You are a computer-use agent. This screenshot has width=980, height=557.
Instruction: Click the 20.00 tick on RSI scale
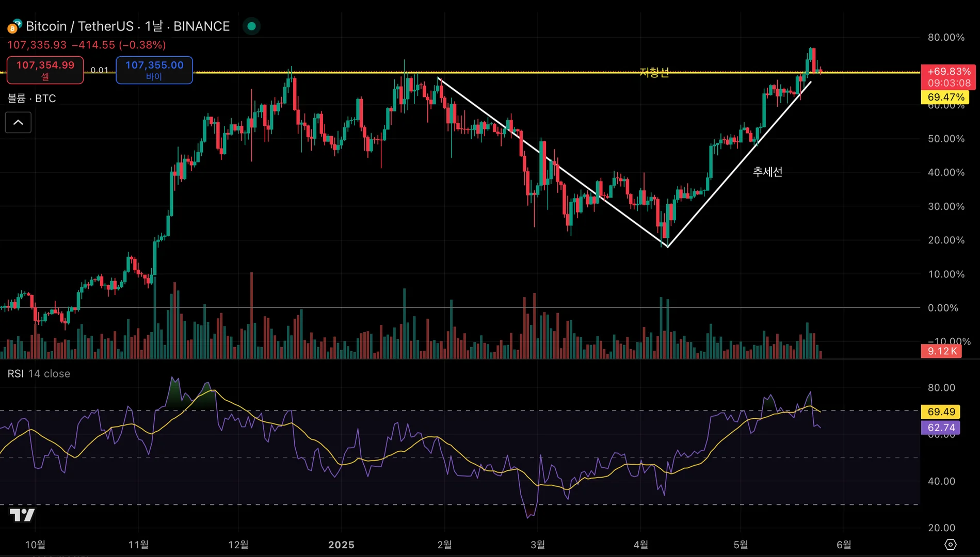coord(941,528)
